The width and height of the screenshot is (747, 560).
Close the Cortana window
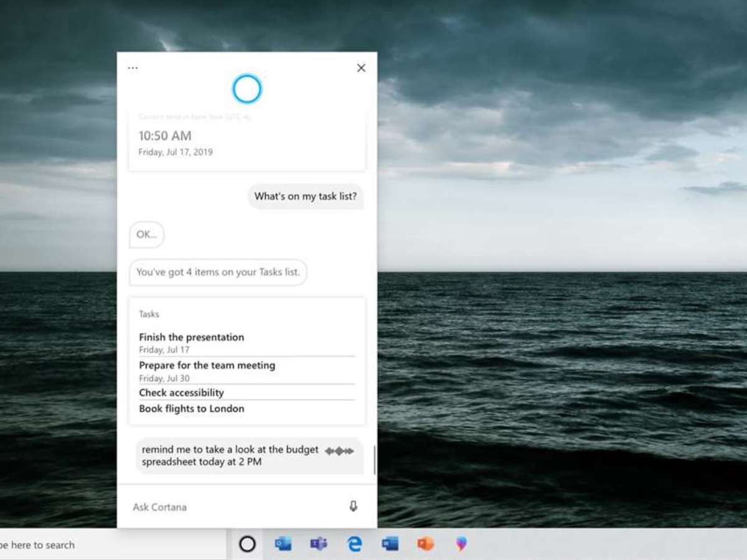[x=361, y=68]
